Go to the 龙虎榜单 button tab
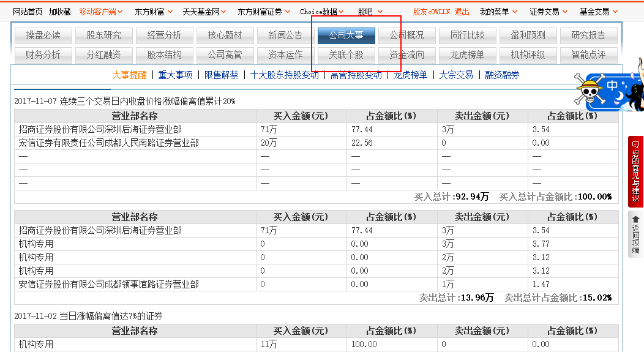Image resolution: width=644 pixels, height=352 pixels. (x=468, y=55)
